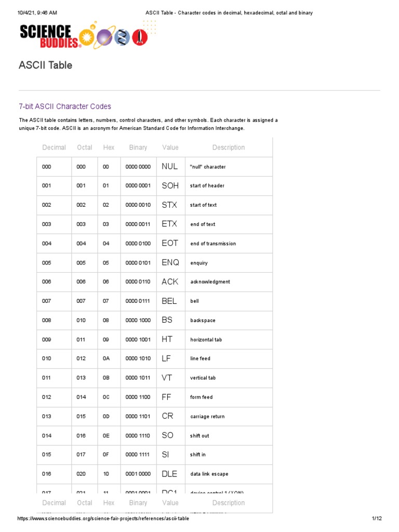This screenshot has height=532, width=399.
Task: Select the binary cell "0000 1010"
Action: 138,358
